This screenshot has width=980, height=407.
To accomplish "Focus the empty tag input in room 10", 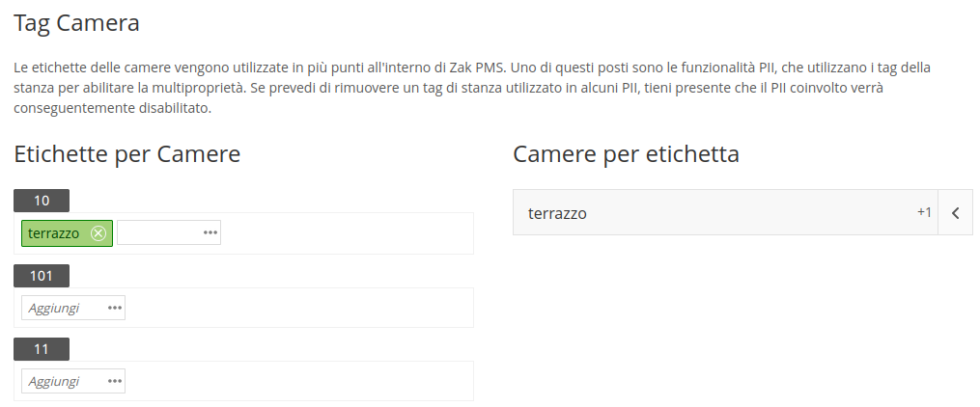I will coord(159,232).
